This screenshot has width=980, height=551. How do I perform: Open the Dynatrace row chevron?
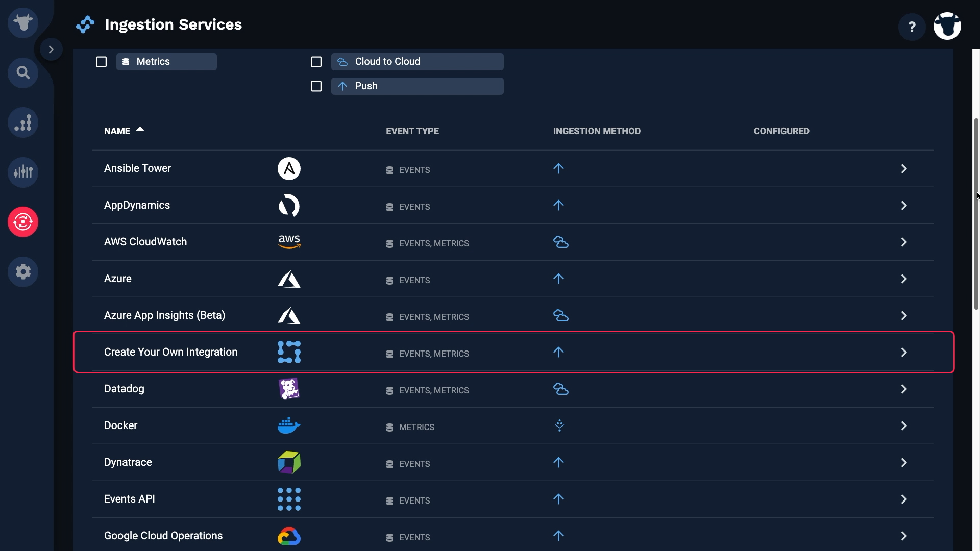pyautogui.click(x=903, y=463)
